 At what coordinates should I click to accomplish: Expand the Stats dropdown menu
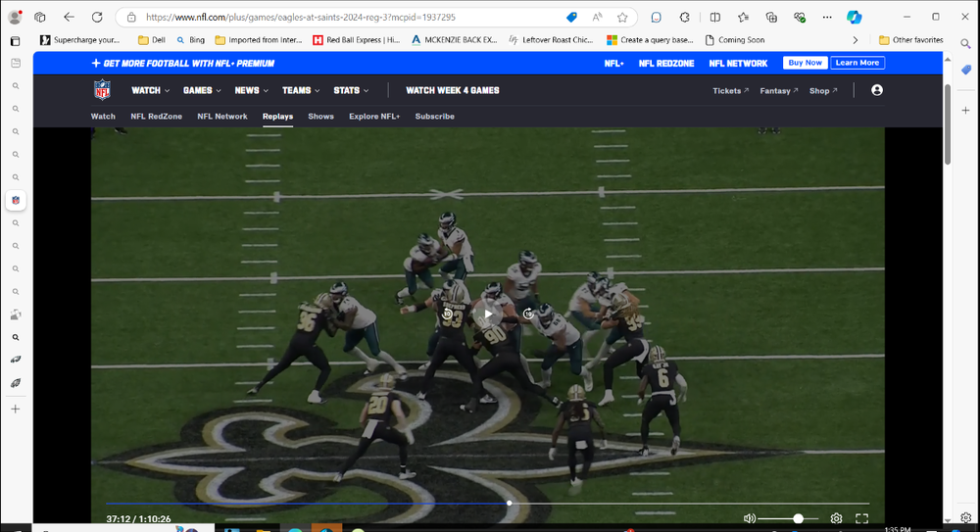[x=351, y=90]
